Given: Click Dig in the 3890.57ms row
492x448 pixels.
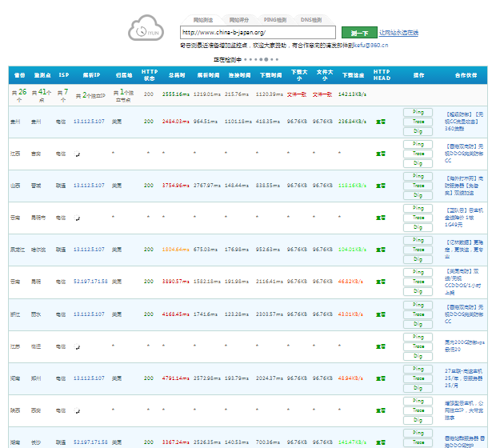Looking at the screenshot, I should (x=418, y=291).
